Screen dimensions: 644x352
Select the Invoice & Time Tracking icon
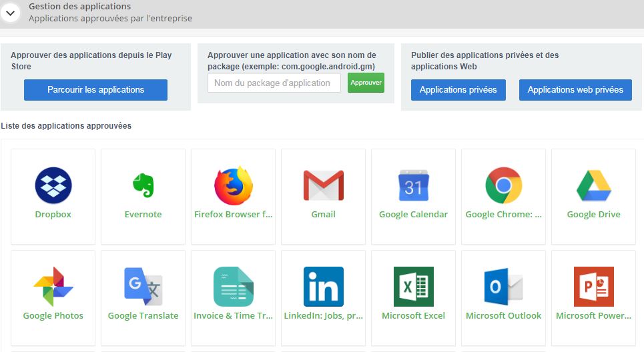pos(234,287)
